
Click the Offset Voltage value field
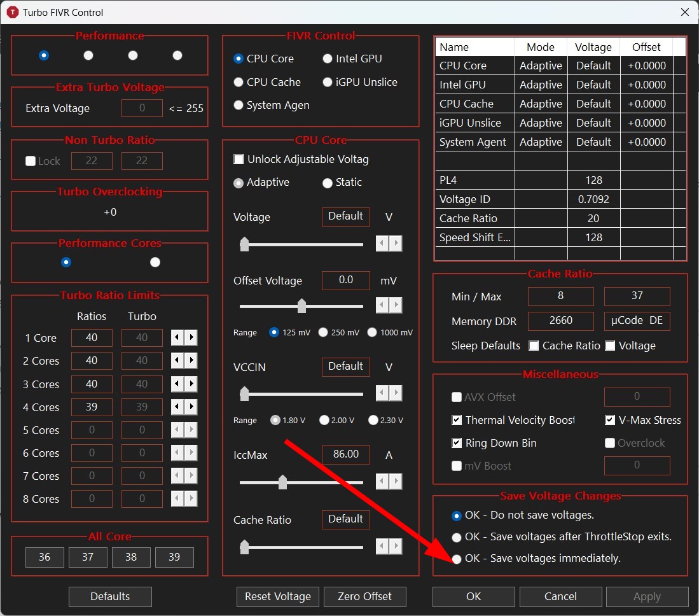[346, 280]
